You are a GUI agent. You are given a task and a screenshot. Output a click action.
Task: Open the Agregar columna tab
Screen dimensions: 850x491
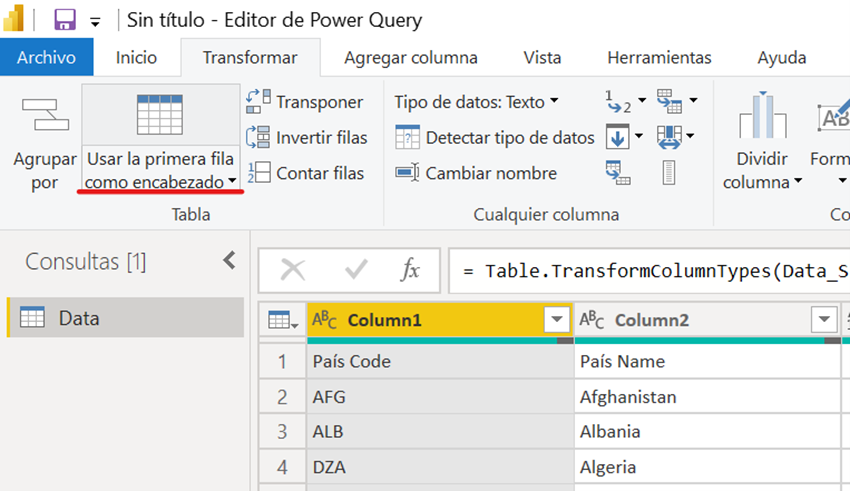pos(411,57)
